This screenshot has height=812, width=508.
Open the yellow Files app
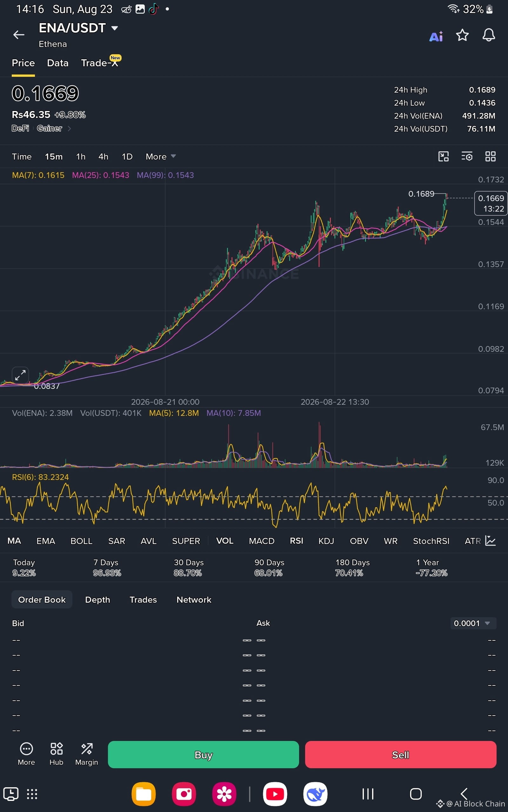point(144,794)
